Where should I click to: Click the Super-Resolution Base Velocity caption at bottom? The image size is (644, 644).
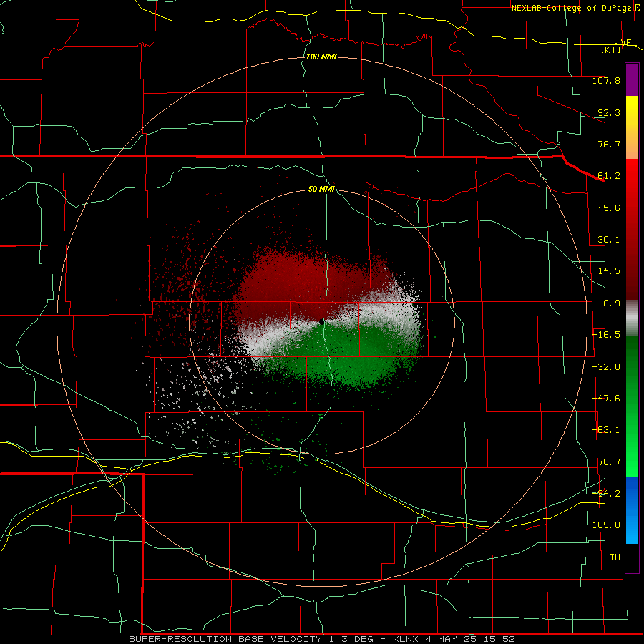coord(322,639)
